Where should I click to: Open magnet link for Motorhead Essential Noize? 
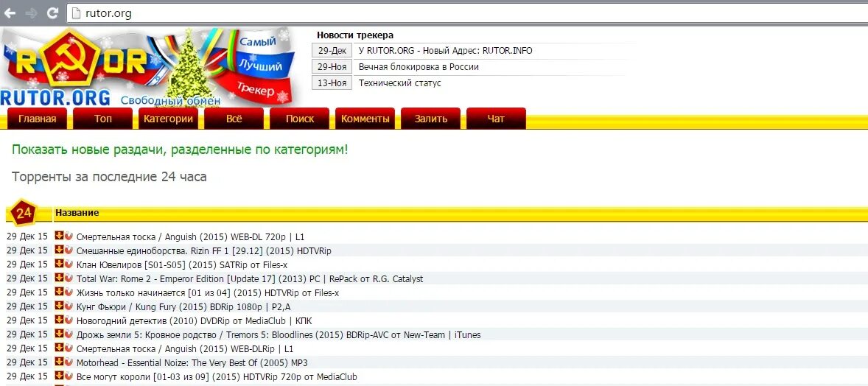point(69,362)
